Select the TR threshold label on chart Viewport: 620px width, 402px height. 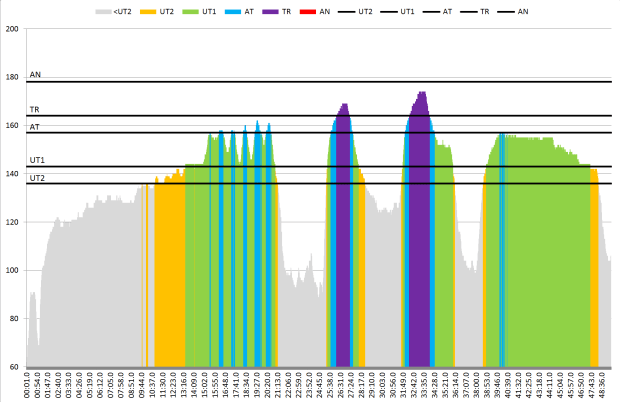35,110
